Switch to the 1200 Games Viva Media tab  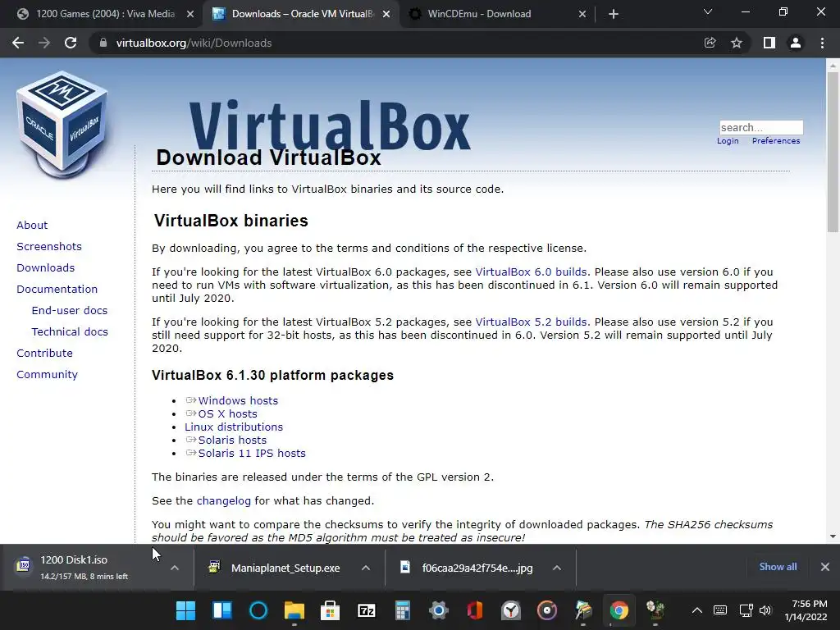(106, 14)
